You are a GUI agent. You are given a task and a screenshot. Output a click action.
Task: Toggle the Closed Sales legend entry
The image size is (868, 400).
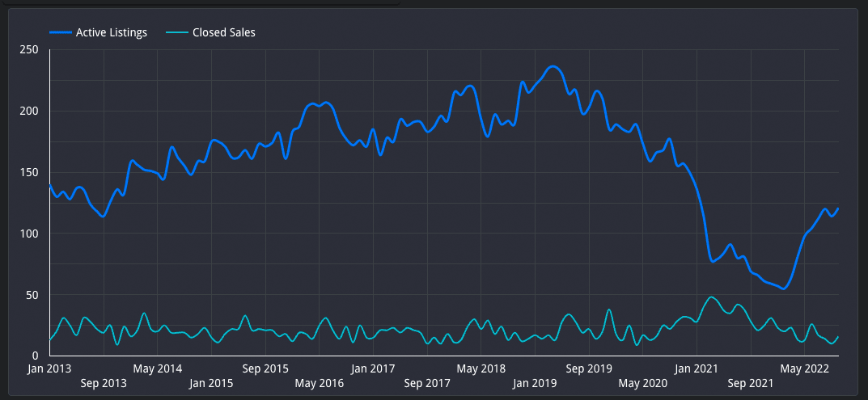211,32
